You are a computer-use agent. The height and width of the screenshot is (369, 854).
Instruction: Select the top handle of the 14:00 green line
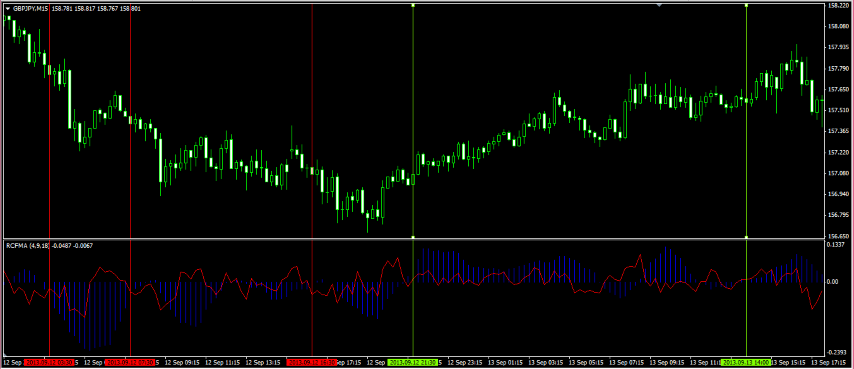[x=746, y=5]
